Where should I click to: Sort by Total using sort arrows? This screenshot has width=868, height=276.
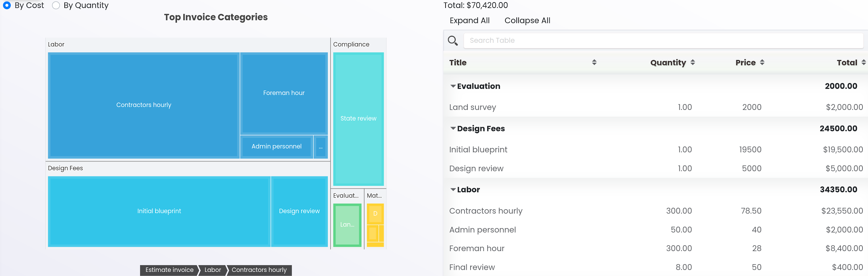pyautogui.click(x=863, y=62)
